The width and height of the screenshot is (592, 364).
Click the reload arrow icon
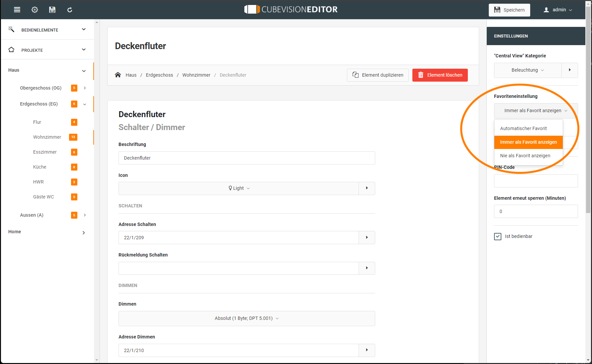point(70,10)
